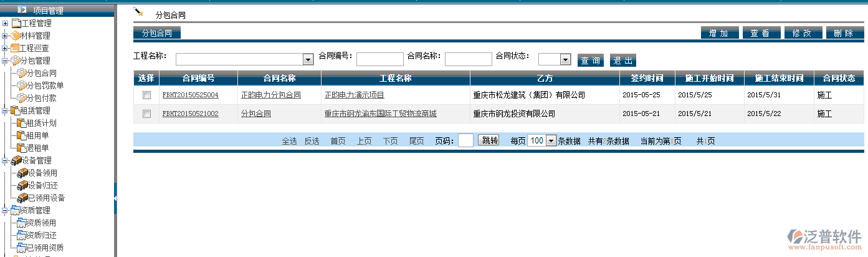868x257 pixels.
Task: Click the 材料管理 box icon
Action: click(x=16, y=36)
